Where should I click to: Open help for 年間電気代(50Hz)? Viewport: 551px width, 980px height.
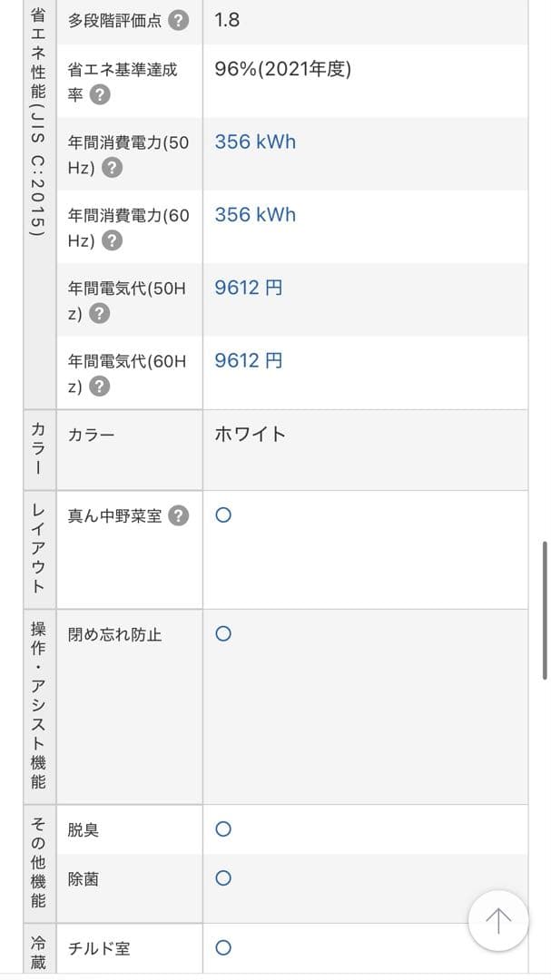[x=100, y=312]
